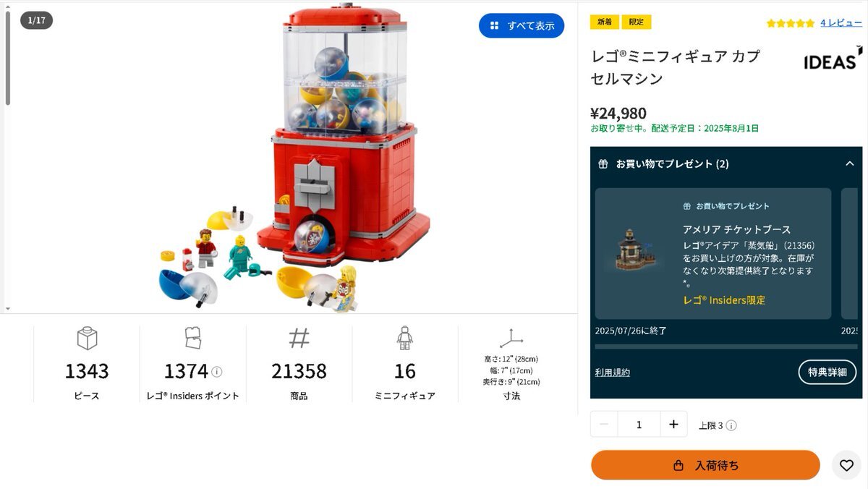Image resolution: width=868 pixels, height=489 pixels.
Task: Open 特典詳細 gift details
Action: pos(827,372)
